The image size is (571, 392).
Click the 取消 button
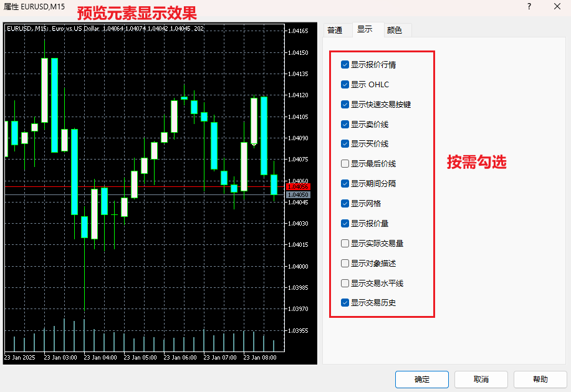481,379
